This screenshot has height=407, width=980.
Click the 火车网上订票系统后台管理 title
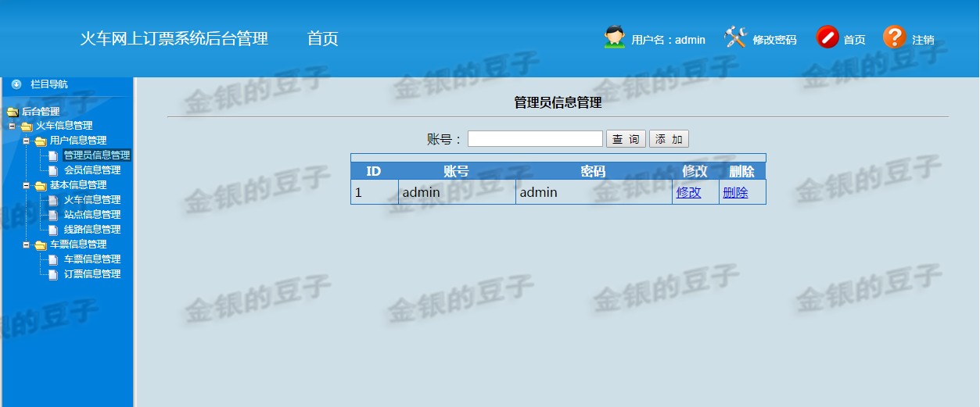pyautogui.click(x=174, y=38)
